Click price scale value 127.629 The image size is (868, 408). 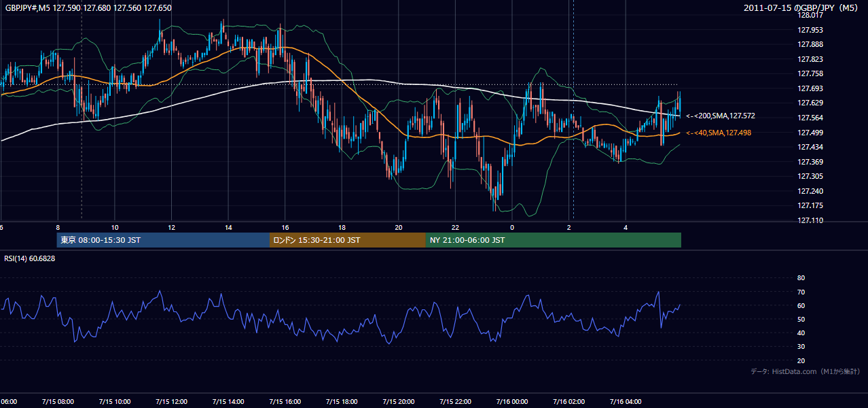(811, 103)
